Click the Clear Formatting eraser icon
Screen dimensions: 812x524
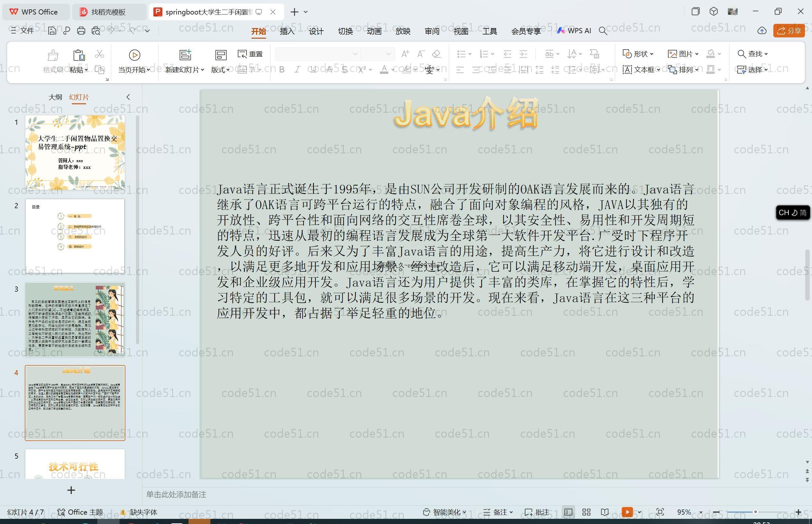click(x=436, y=54)
